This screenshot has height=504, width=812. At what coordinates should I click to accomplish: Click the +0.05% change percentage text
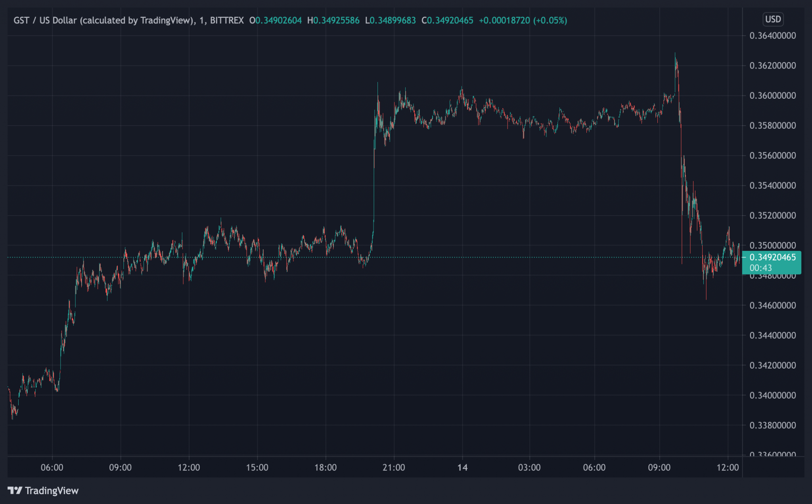point(550,20)
